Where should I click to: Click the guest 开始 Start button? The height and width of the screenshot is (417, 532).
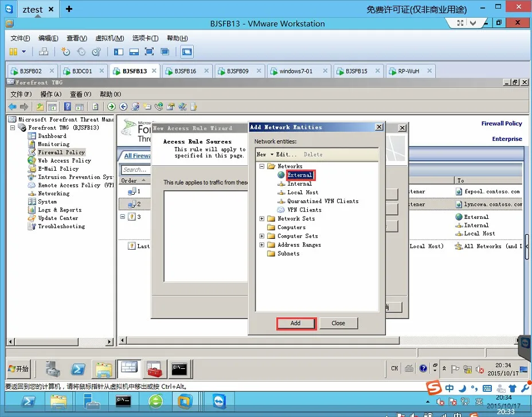(x=19, y=369)
